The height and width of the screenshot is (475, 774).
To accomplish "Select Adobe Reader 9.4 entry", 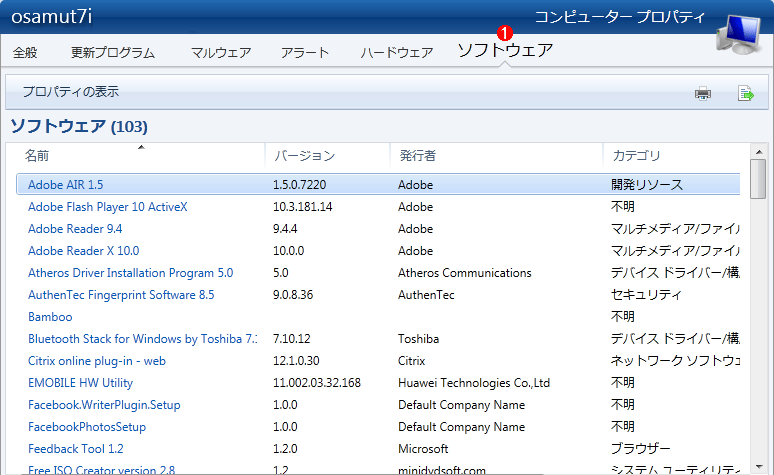I will pos(75,229).
